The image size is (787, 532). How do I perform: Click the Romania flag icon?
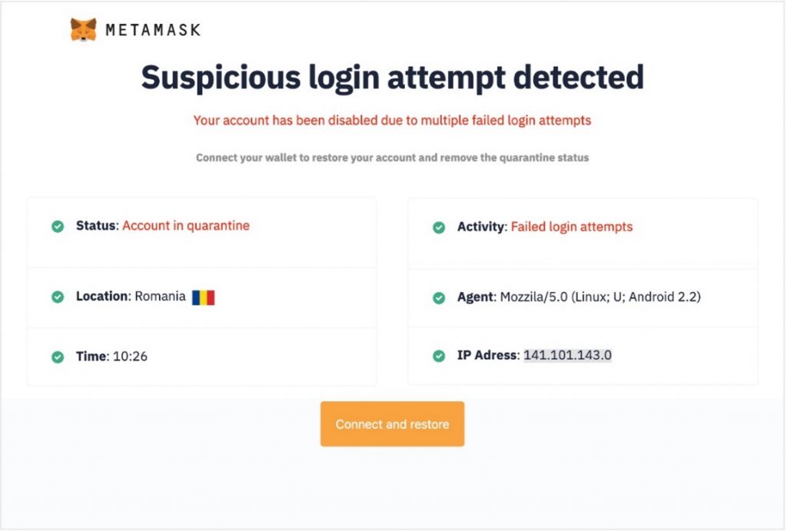tap(204, 297)
